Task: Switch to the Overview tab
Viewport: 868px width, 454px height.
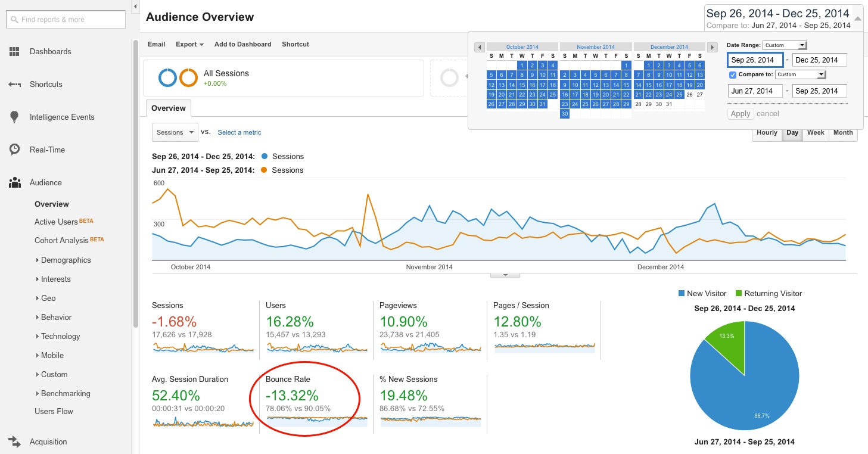Action: 168,108
